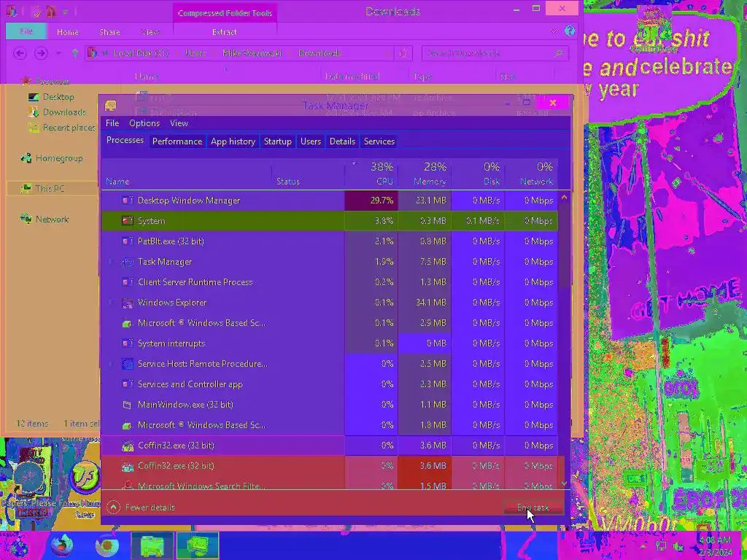
Task: Select Downloads in Explorer navigation pane
Action: [57, 112]
